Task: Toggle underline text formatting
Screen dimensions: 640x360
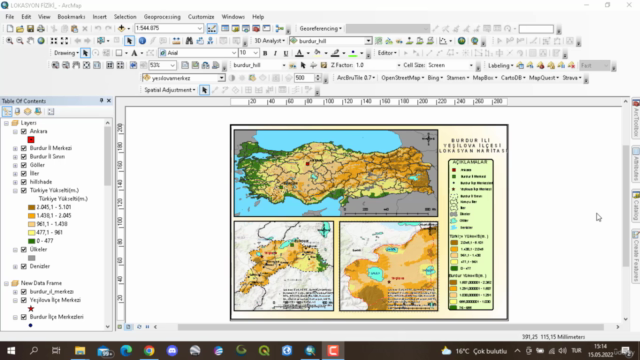Action: tap(286, 53)
